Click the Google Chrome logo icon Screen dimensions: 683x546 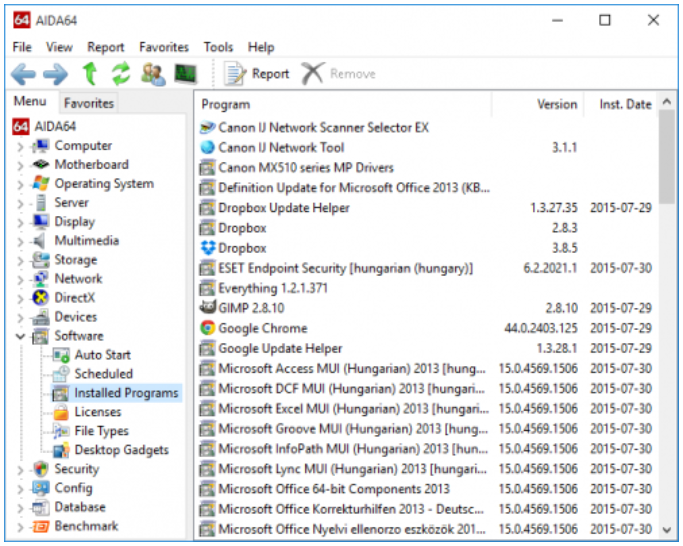point(207,328)
